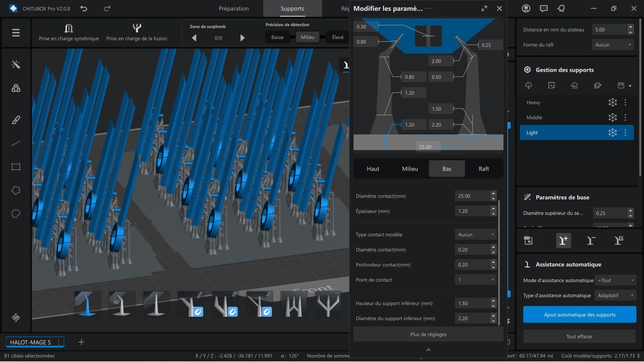644x362 pixels.
Task: Select the rectangular selection tool
Action: point(16,167)
